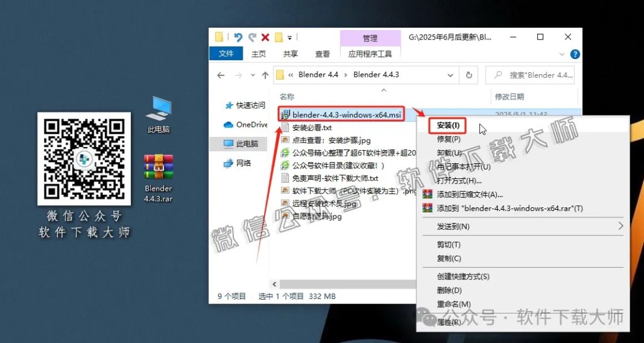Open Explorer help with the question mark icon
644x343 pixels.
tap(575, 54)
